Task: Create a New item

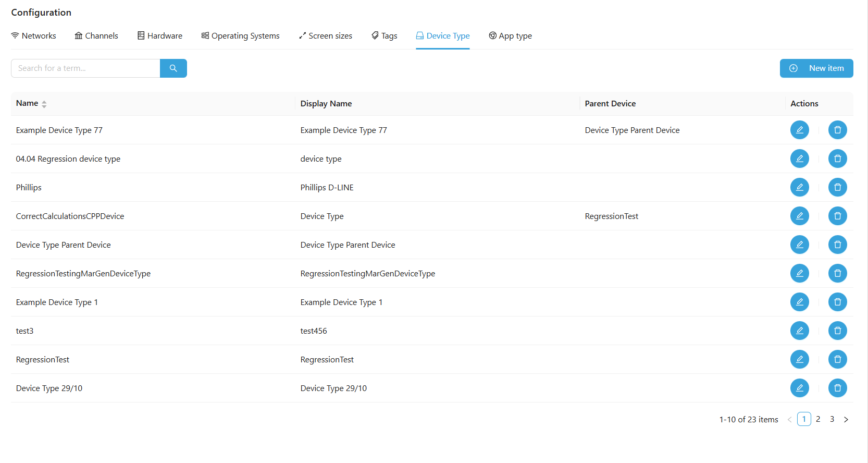Action: (x=816, y=68)
